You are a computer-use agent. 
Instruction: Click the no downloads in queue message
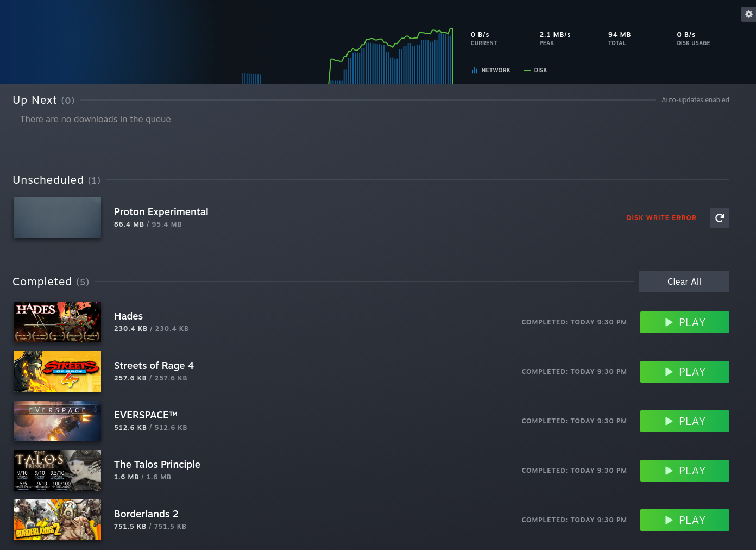point(96,120)
